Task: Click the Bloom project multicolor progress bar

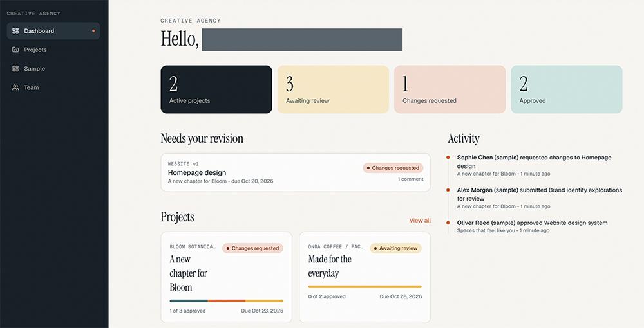Action: coord(226,301)
